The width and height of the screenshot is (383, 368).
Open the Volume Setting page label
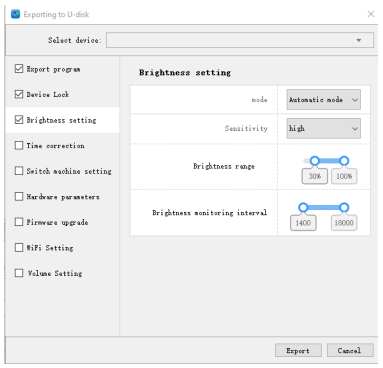click(x=55, y=273)
